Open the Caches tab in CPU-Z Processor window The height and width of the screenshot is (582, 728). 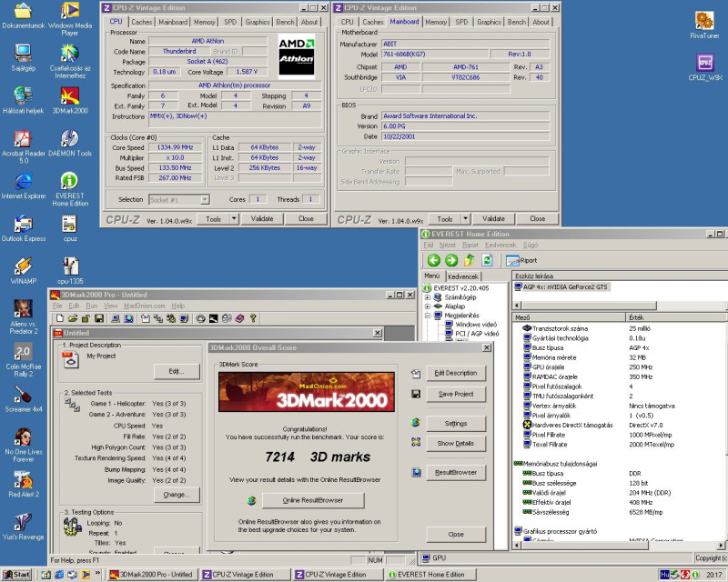pyautogui.click(x=141, y=22)
